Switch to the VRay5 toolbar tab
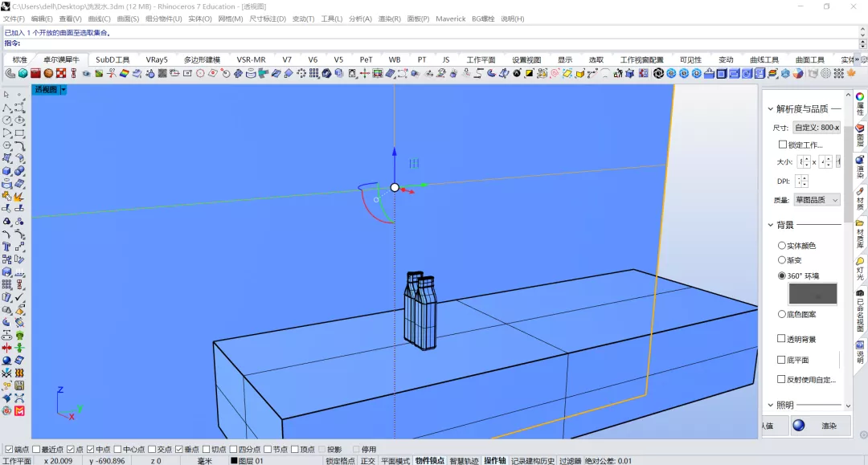Image resolution: width=868 pixels, height=465 pixels. click(x=157, y=59)
